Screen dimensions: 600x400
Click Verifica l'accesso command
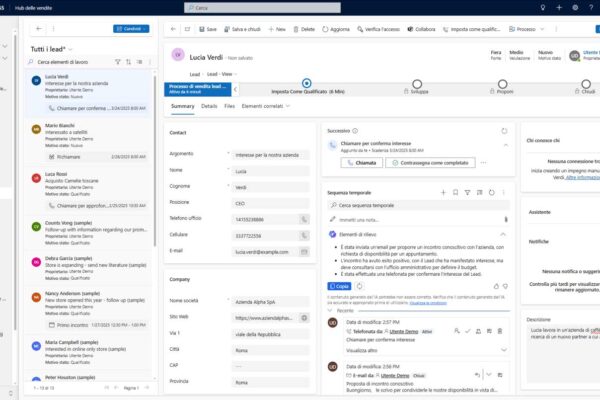coord(378,29)
